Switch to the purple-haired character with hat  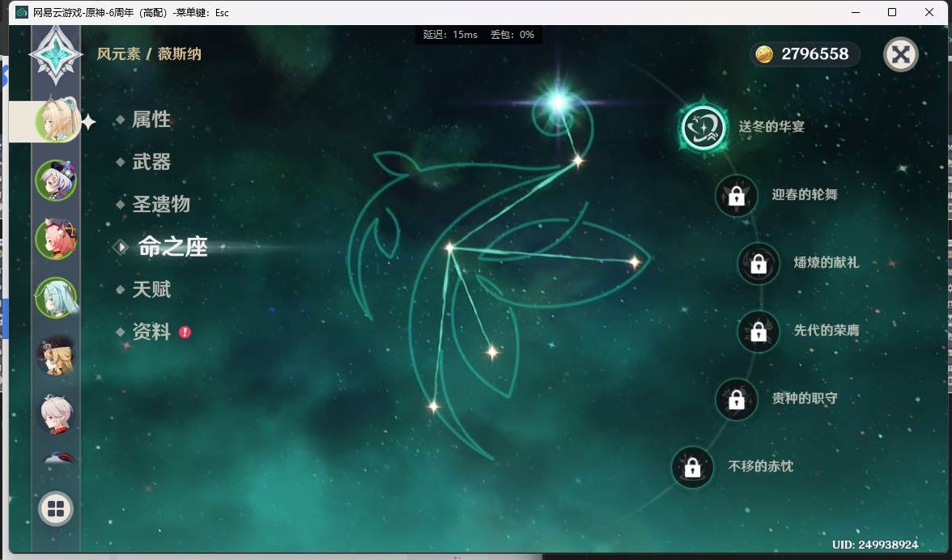[x=56, y=180]
